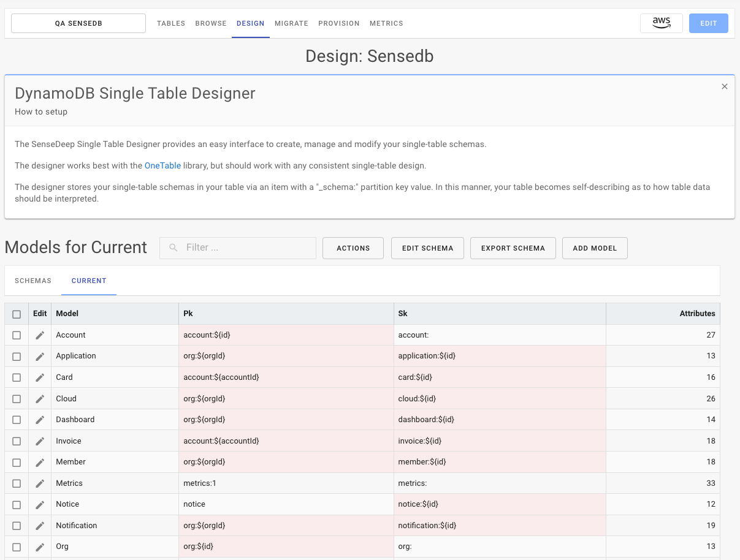Open the MIGRATE tab

point(291,23)
